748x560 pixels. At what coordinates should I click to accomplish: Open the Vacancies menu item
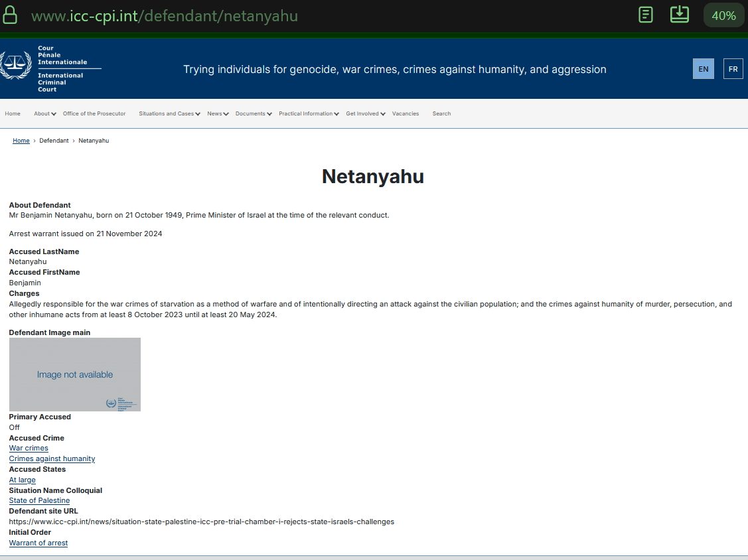pos(406,113)
